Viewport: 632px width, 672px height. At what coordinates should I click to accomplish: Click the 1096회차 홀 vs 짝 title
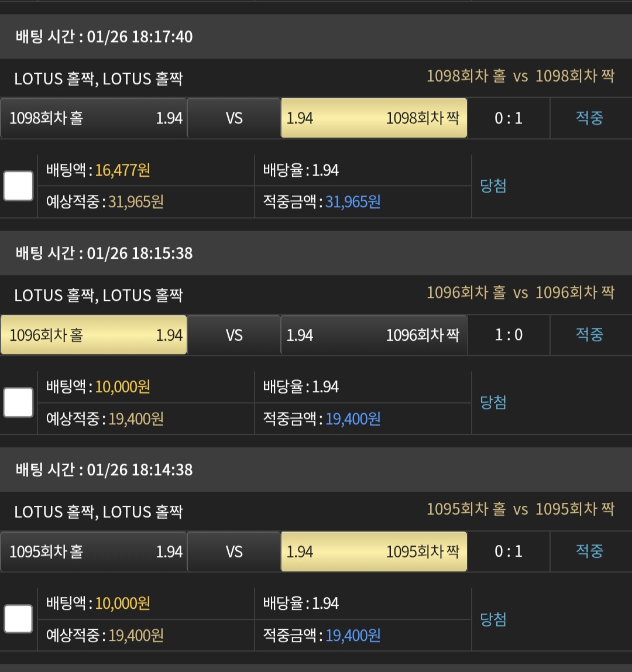pos(520,293)
